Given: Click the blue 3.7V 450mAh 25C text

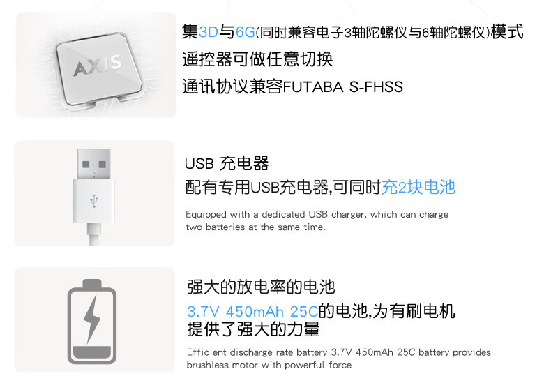Looking at the screenshot, I should 252,312.
